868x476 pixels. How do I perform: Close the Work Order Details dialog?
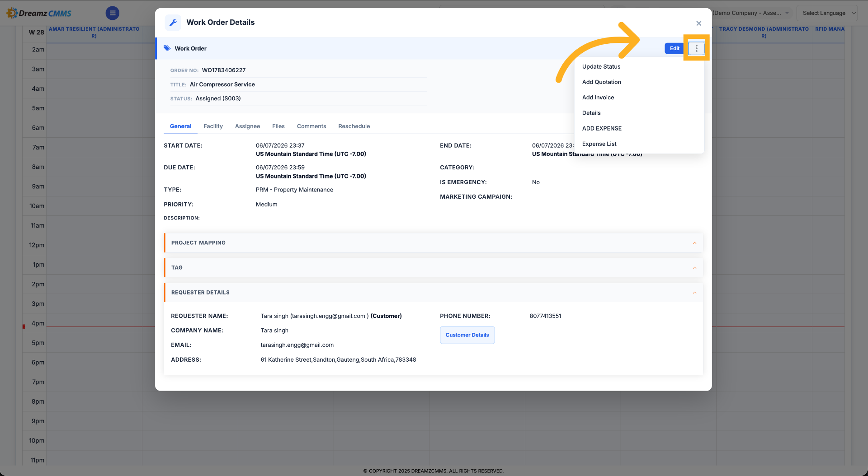698,23
